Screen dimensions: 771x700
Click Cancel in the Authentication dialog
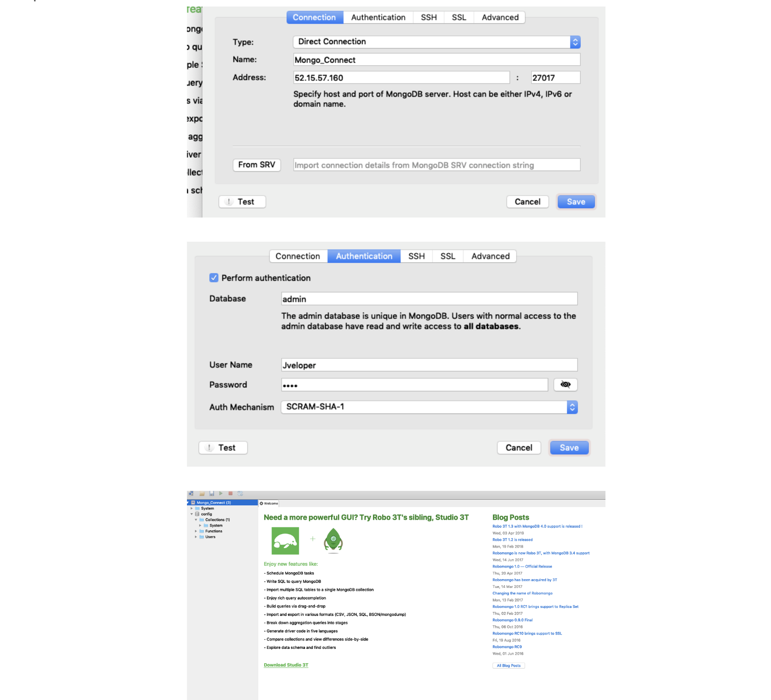519,448
